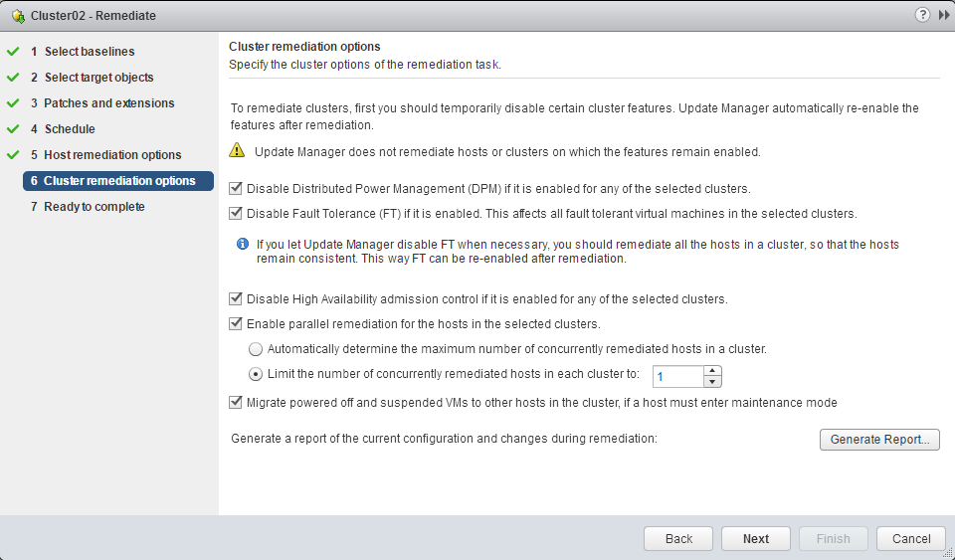Toggle Disable High Availability admission control checkbox
The height and width of the screenshot is (560, 955).
tap(236, 298)
